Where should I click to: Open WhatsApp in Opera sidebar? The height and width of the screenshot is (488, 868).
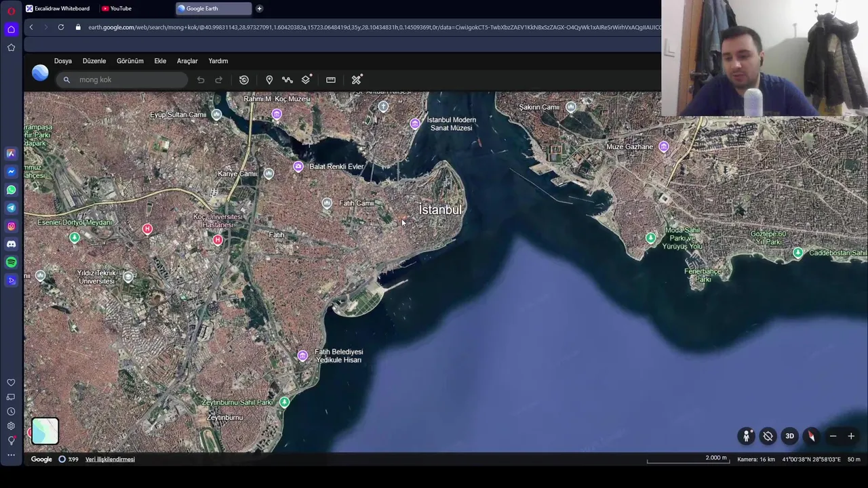(x=11, y=190)
